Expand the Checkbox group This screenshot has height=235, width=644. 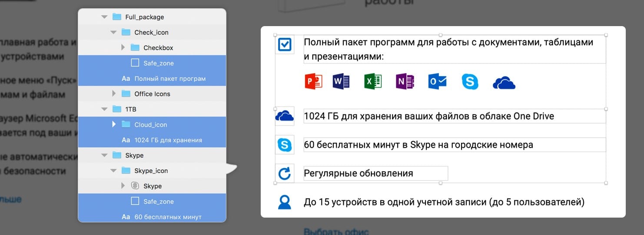coord(123,47)
